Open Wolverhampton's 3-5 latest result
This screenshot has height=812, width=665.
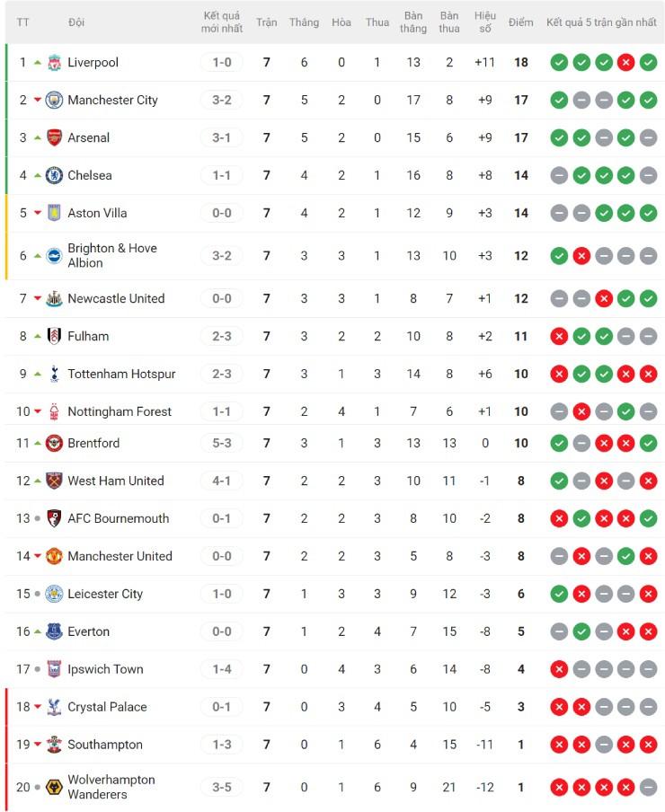click(222, 788)
